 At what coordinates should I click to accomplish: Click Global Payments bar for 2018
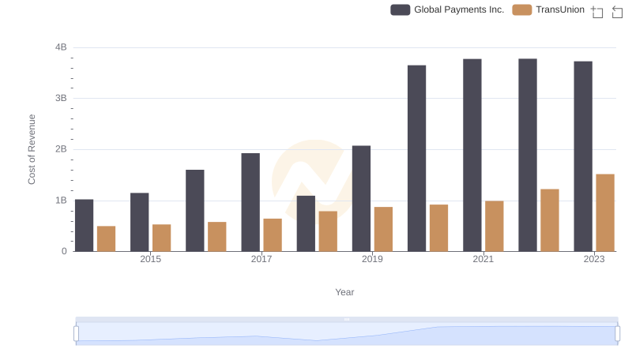click(x=306, y=224)
